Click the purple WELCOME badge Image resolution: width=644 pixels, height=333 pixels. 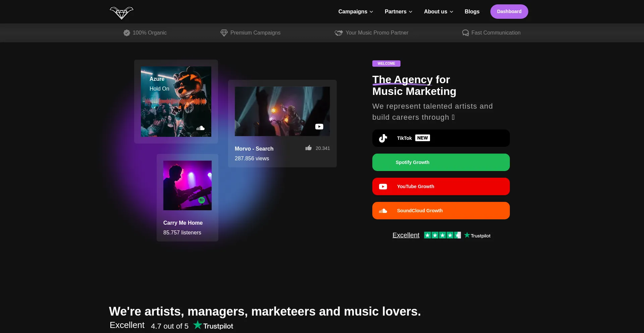pyautogui.click(x=386, y=63)
